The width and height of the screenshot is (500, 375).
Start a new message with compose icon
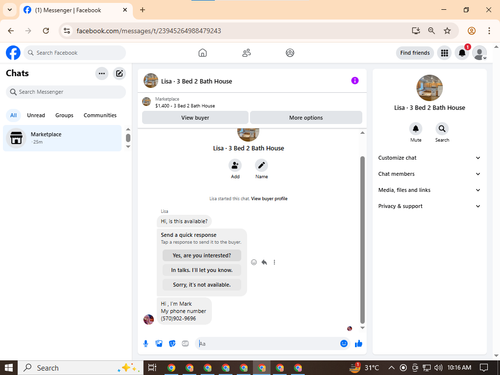[119, 73]
